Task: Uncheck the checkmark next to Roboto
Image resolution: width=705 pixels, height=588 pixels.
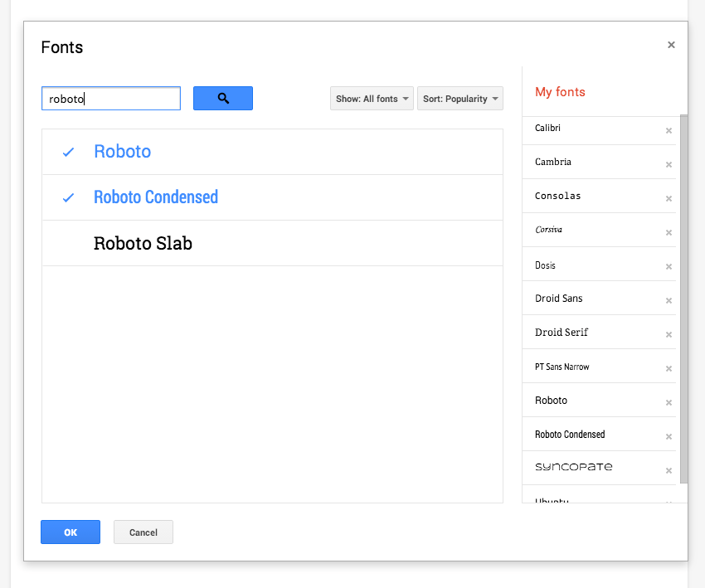Action: (x=68, y=152)
